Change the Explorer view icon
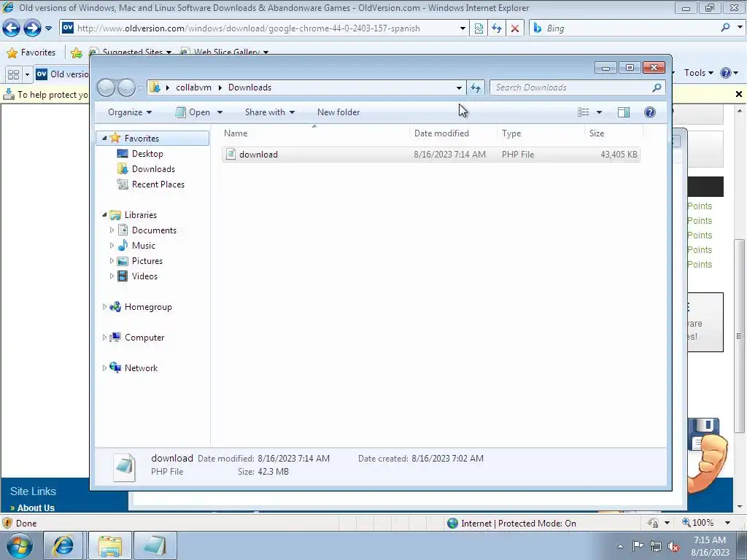Screen dimensions: 747x560 pyautogui.click(x=583, y=112)
